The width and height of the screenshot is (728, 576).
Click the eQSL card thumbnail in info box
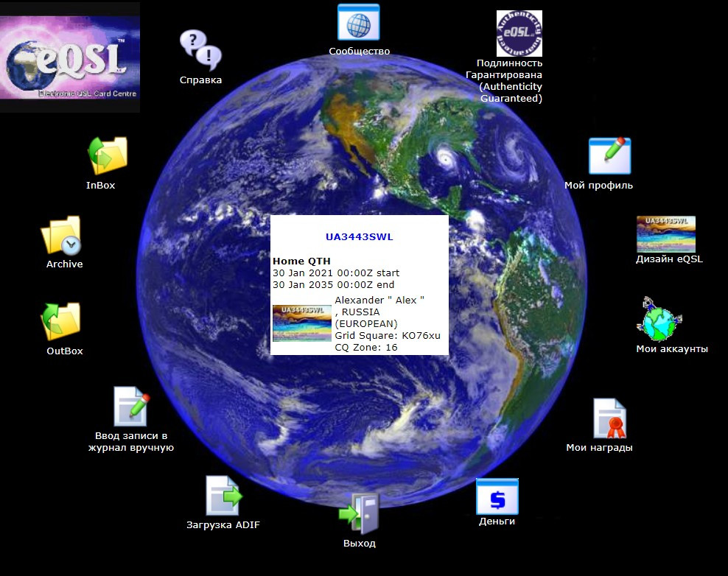click(301, 323)
